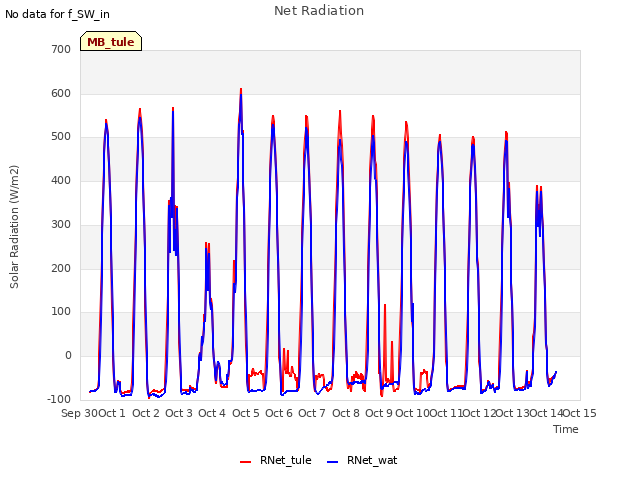Click the Oct 6 x-axis tick label
The width and height of the screenshot is (640, 480).
point(279,413)
